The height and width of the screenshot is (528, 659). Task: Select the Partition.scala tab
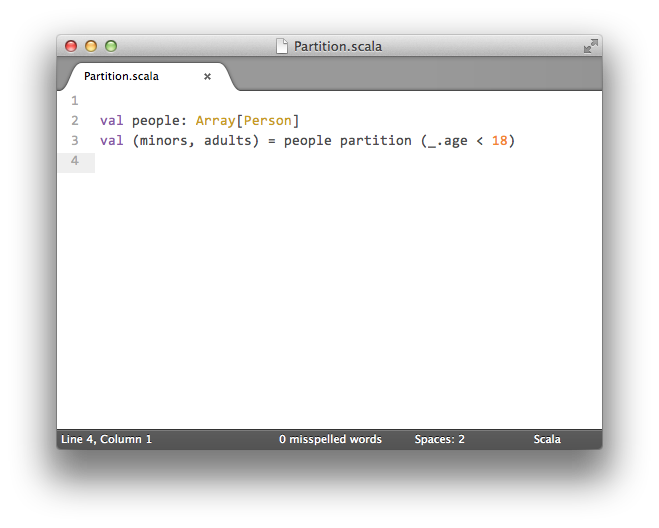pyautogui.click(x=122, y=76)
